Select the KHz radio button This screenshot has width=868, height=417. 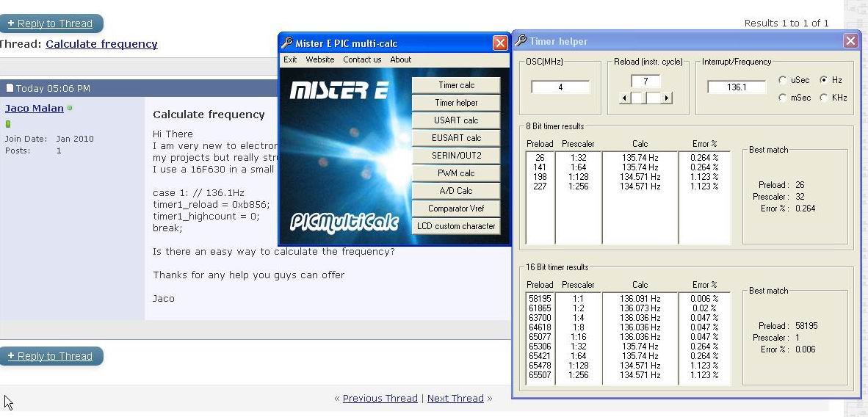[x=824, y=98]
